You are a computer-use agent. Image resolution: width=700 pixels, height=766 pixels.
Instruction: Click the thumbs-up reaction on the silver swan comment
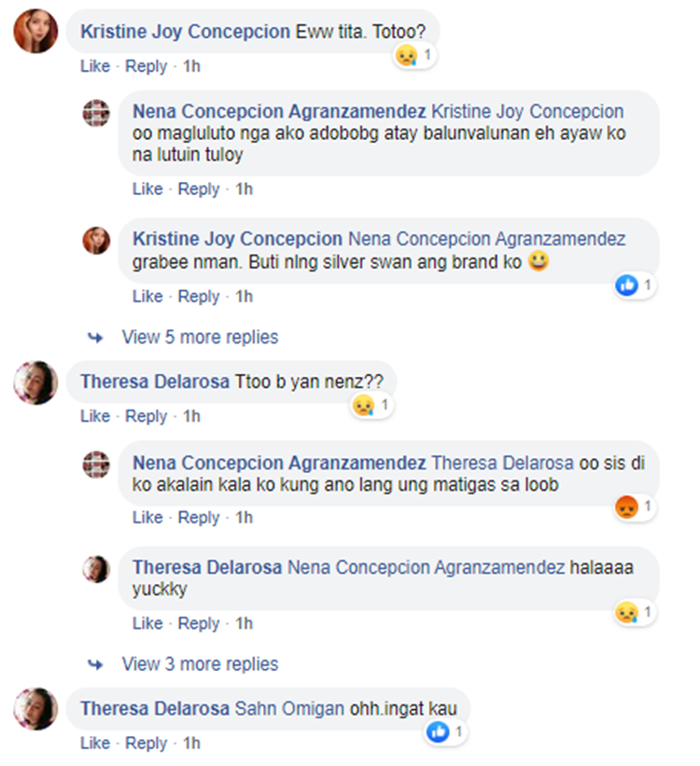[x=627, y=285]
